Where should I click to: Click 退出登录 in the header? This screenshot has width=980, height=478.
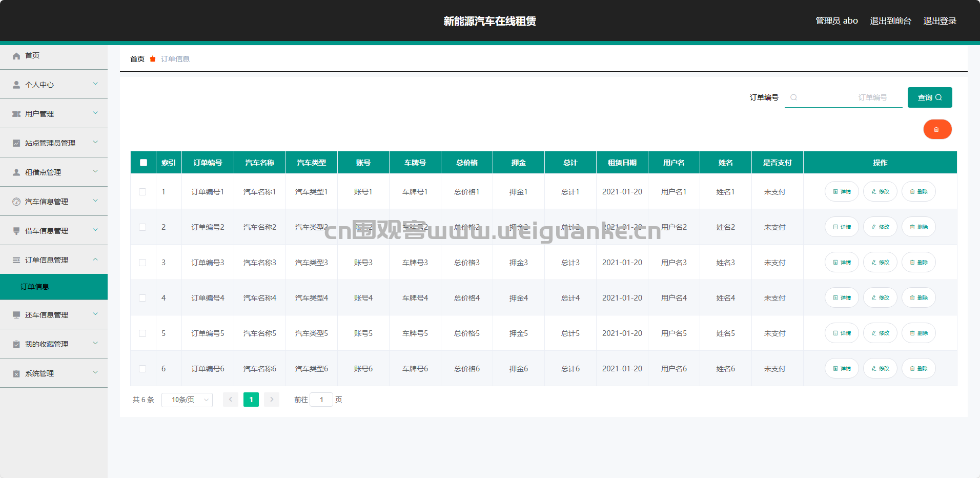click(x=940, y=21)
